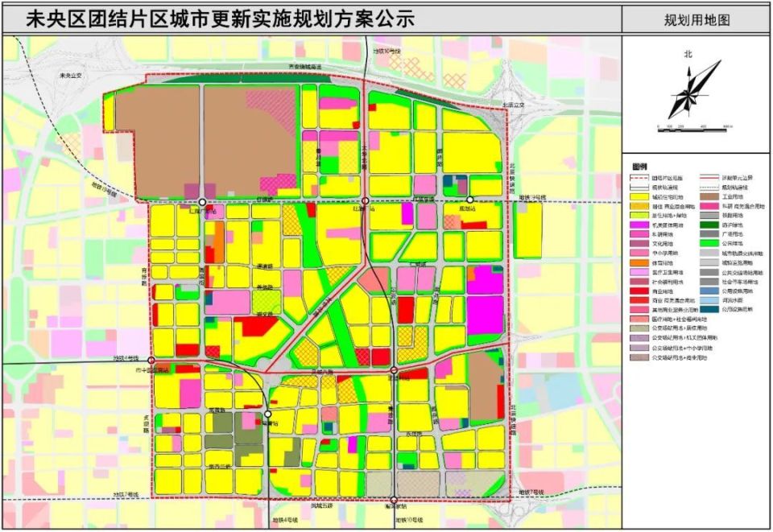Click the brown 工业用地 legend swatch
The width and height of the screenshot is (773, 532).
pos(709,196)
